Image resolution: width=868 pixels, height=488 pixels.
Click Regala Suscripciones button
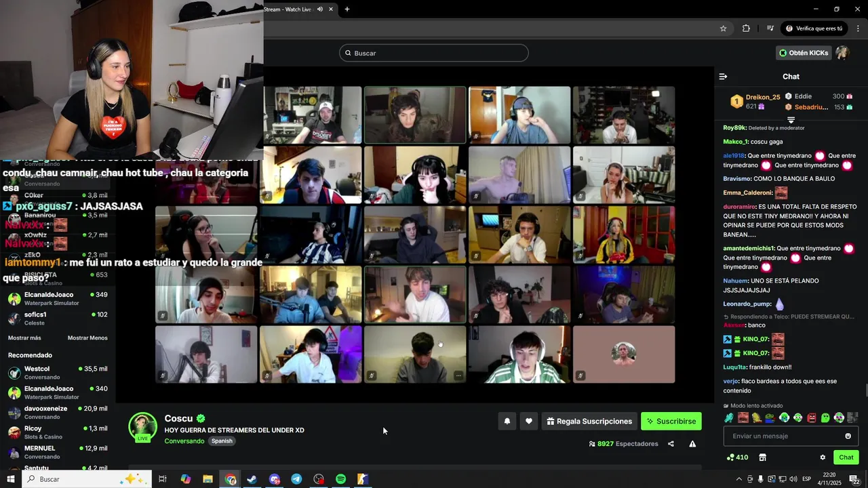click(589, 421)
